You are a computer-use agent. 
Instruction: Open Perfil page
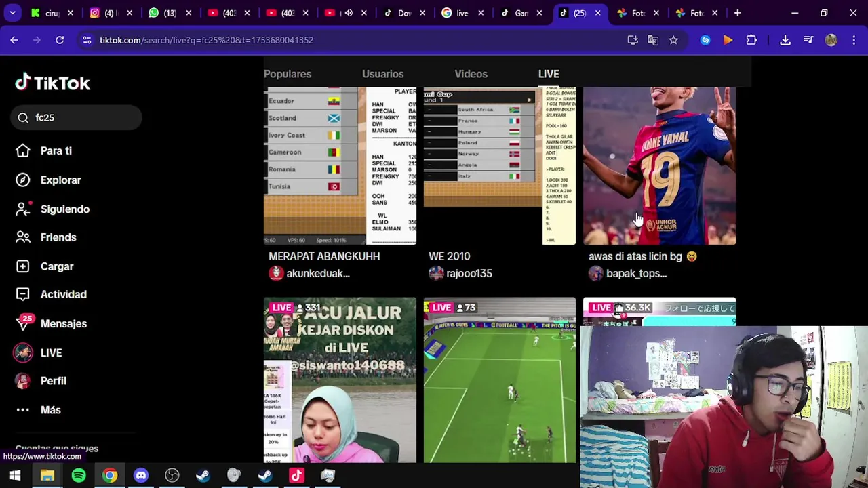point(41,381)
